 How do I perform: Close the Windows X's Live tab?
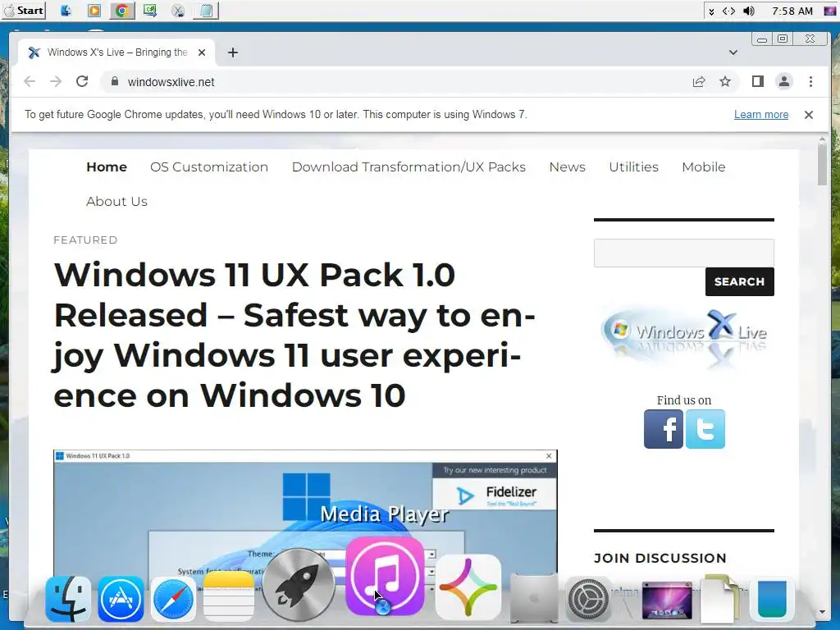click(x=202, y=52)
